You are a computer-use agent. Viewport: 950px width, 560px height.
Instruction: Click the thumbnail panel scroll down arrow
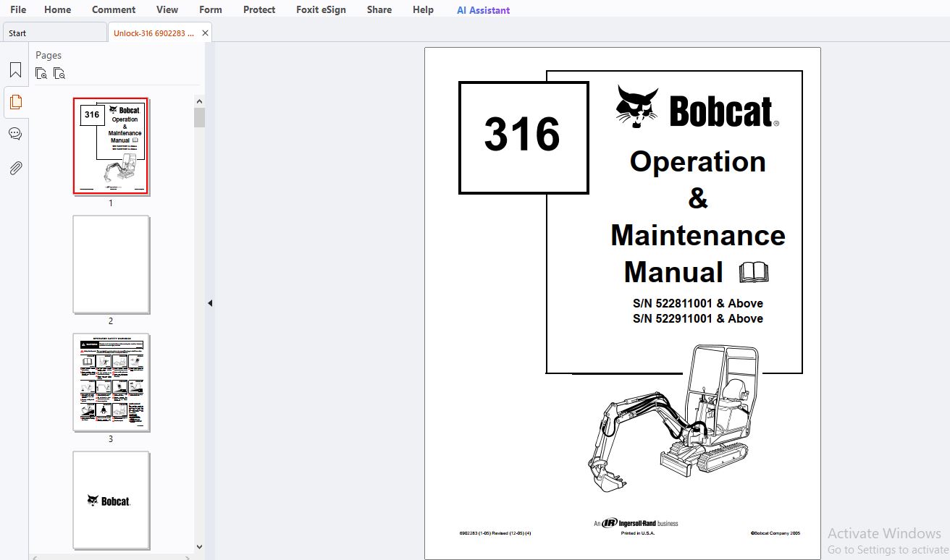coord(199,548)
